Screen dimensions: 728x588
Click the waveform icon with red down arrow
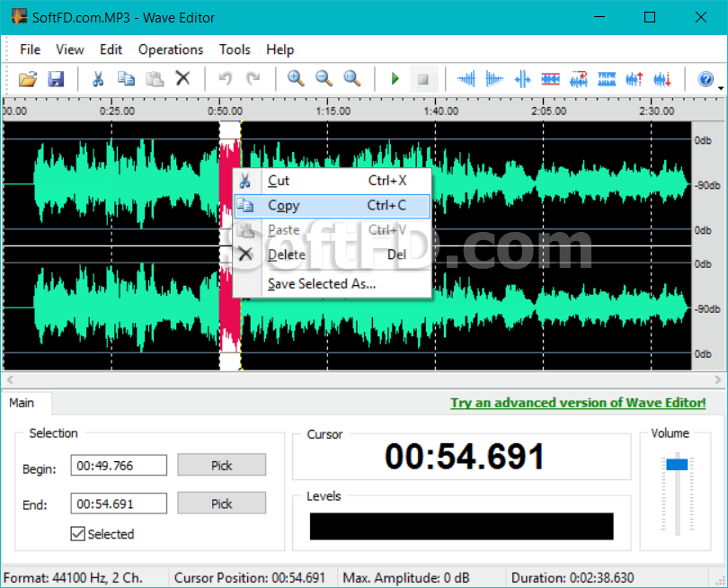[662, 79]
